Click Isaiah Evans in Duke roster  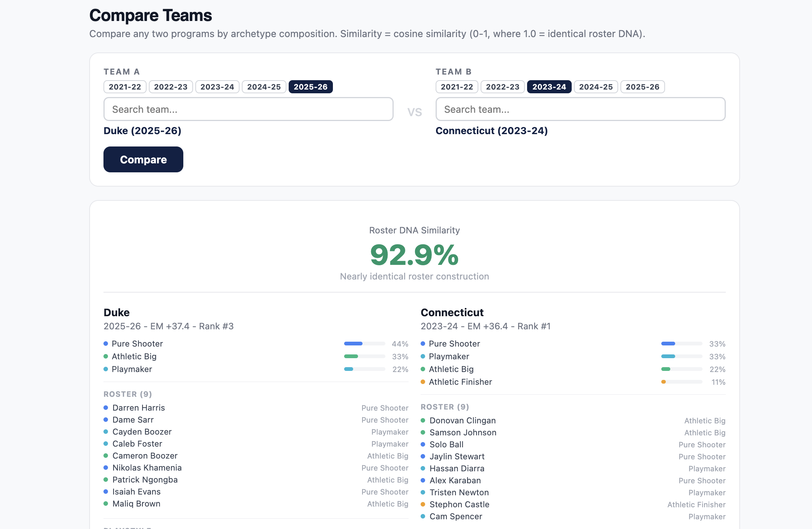136,492
